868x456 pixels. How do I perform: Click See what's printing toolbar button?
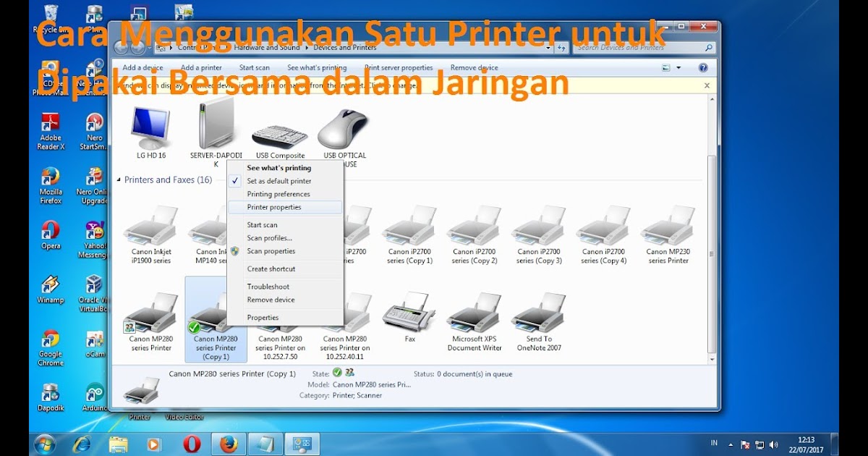pos(317,68)
